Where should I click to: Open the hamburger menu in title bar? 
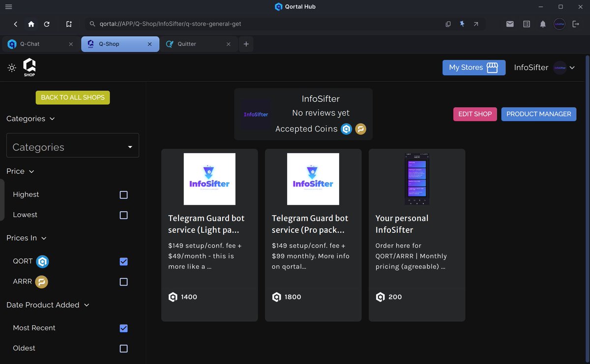[x=8, y=7]
